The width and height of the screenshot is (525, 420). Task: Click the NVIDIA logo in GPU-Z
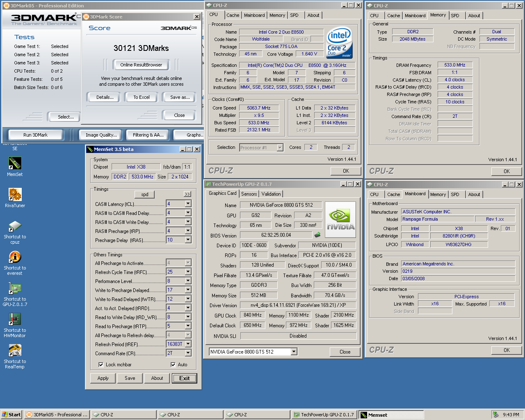[x=340, y=219]
